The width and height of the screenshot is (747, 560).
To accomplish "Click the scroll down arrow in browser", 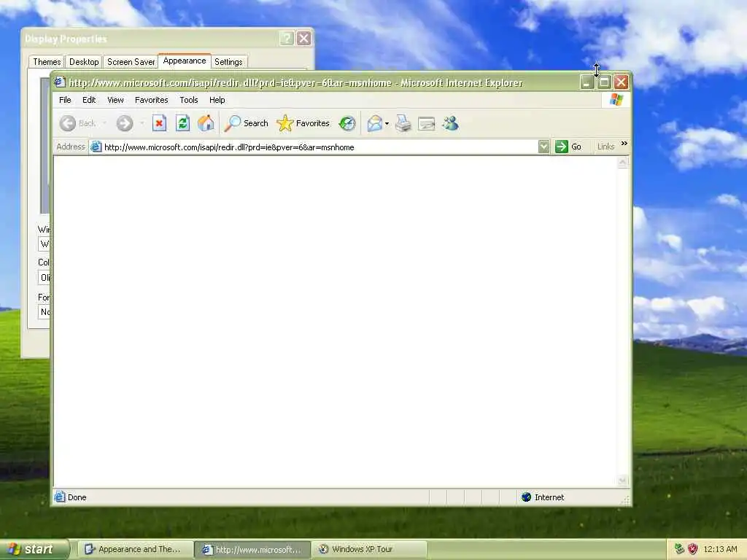I will (x=623, y=481).
